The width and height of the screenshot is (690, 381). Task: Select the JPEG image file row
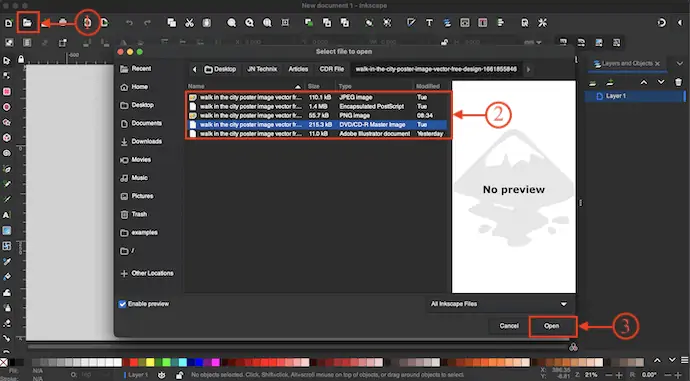(317, 97)
